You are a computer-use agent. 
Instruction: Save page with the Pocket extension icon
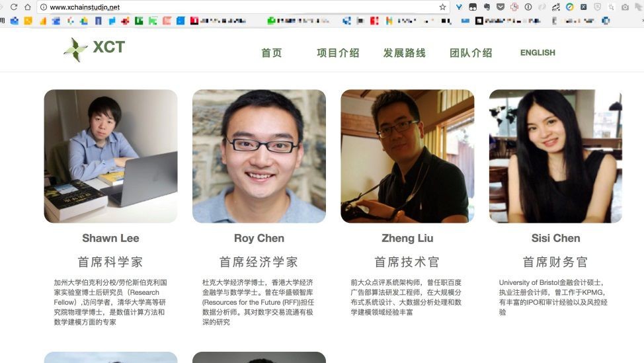[501, 7]
